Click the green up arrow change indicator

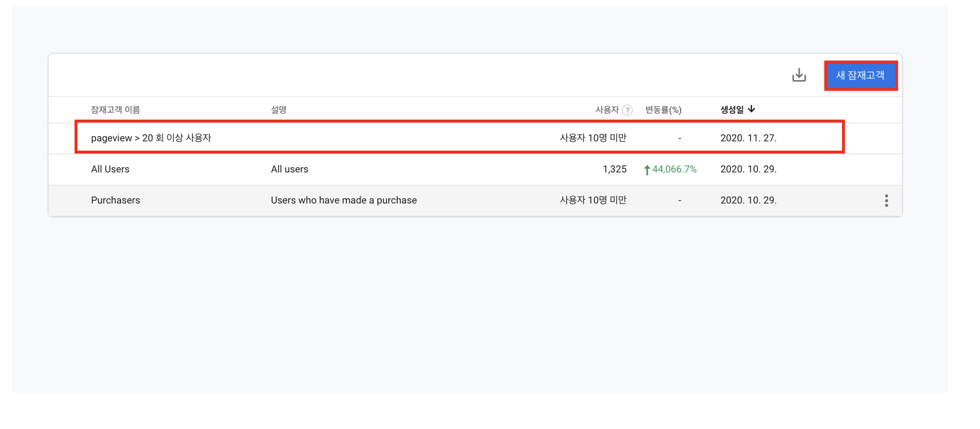pos(646,169)
